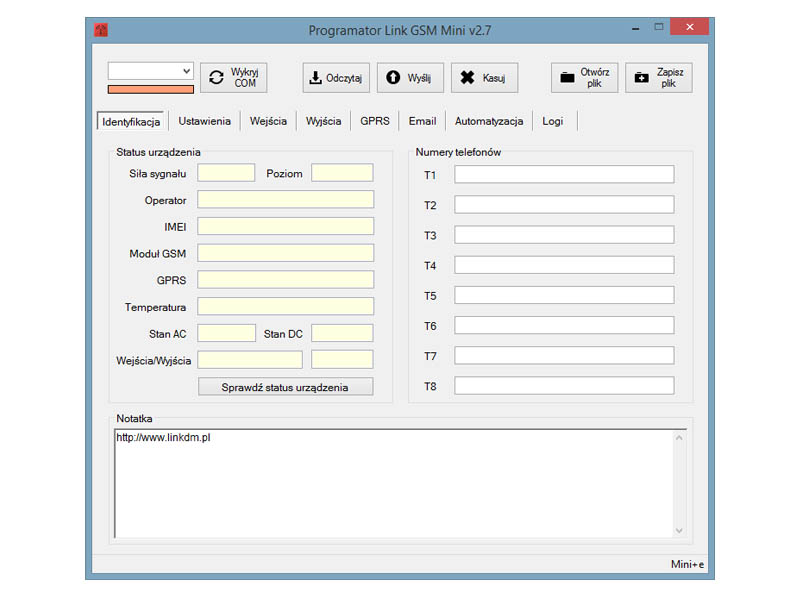Click Sprawdź status urządzenia button

pos(285,387)
